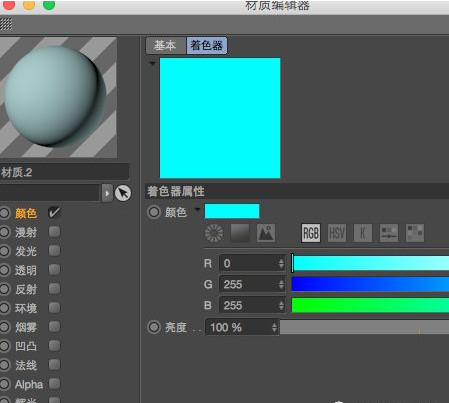
Task: Click the material sphere preview thumbnail
Action: (58, 97)
